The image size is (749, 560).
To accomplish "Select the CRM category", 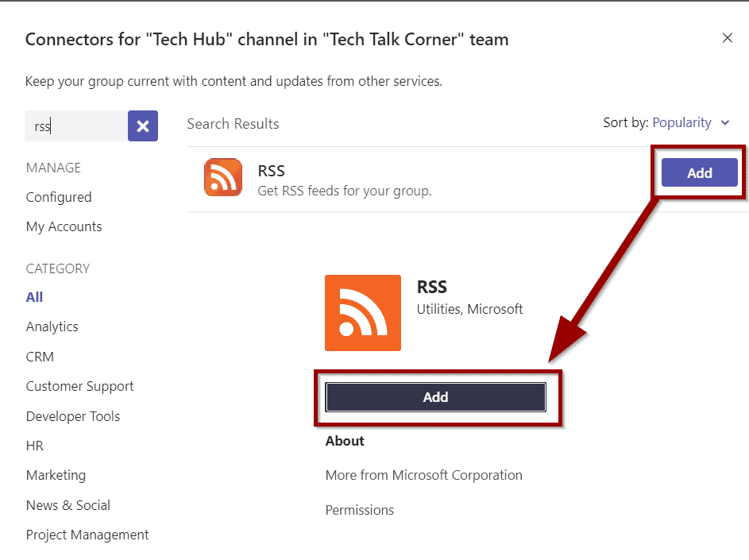I will [40, 357].
